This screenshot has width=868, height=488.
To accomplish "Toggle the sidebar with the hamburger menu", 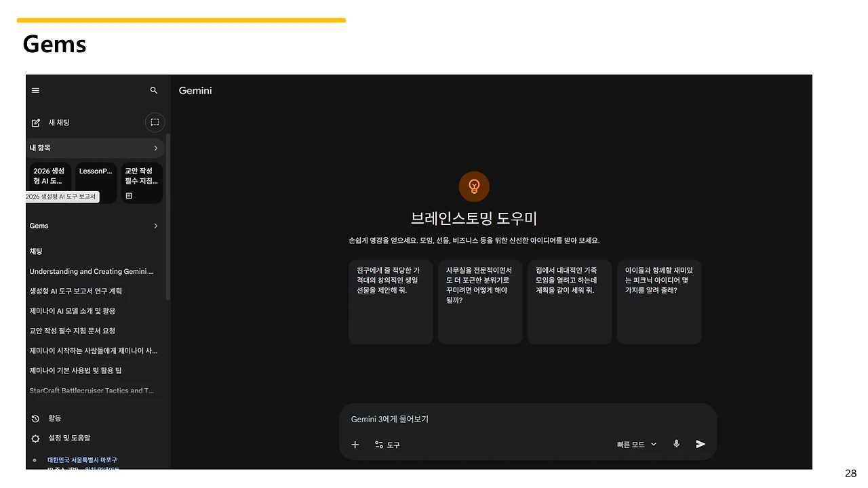I will 35,89.
